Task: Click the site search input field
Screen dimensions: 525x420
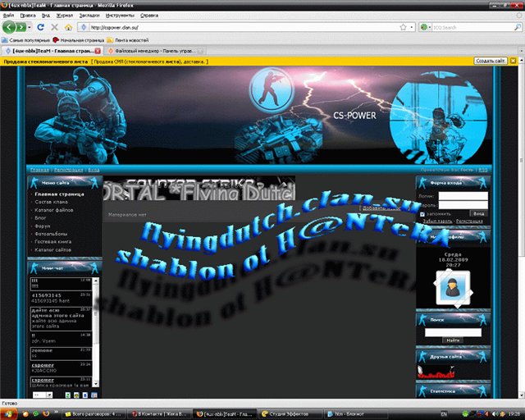Action: point(453,332)
